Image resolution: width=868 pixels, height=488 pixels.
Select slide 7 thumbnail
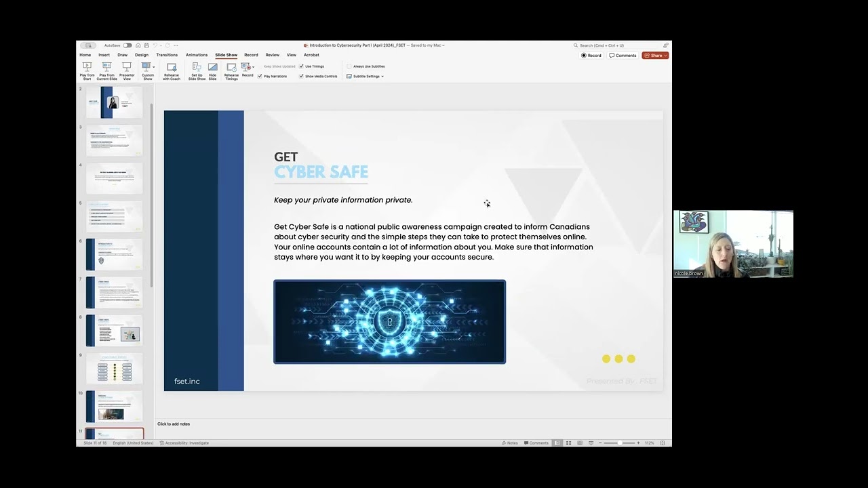pyautogui.click(x=114, y=292)
